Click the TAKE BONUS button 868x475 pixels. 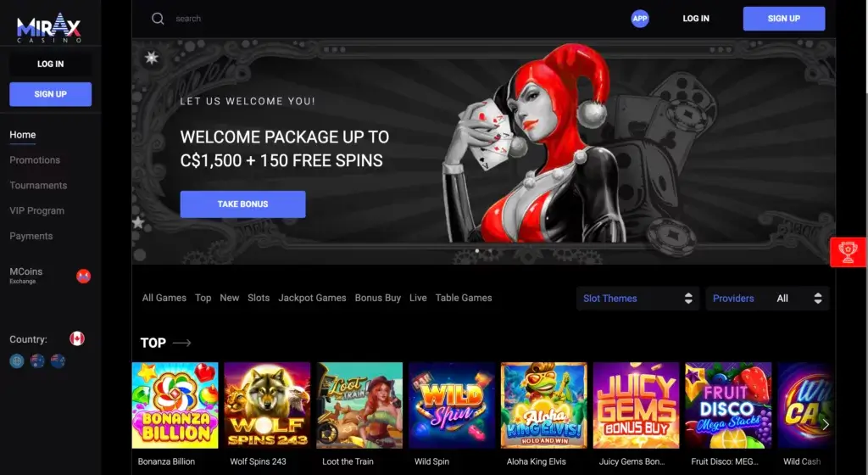point(242,204)
